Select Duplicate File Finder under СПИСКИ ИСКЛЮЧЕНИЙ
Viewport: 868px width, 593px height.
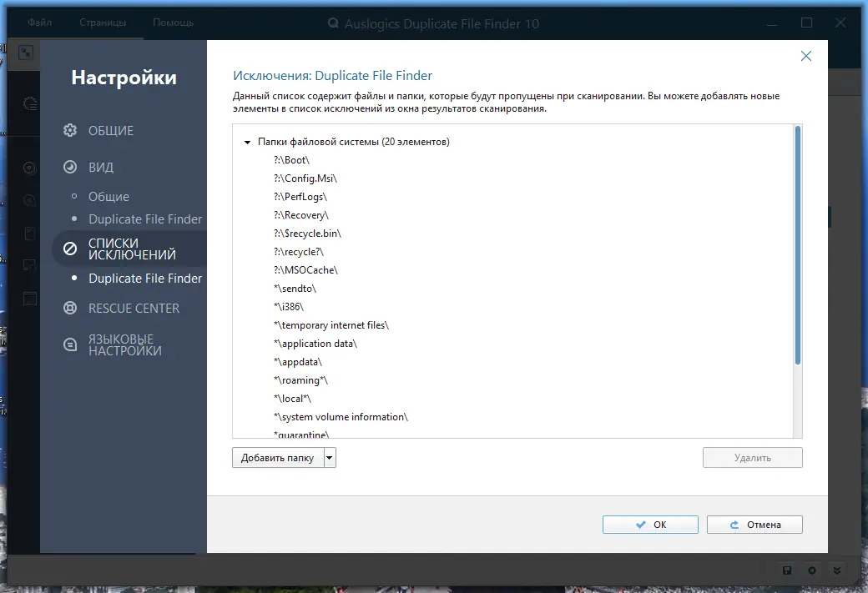point(145,279)
